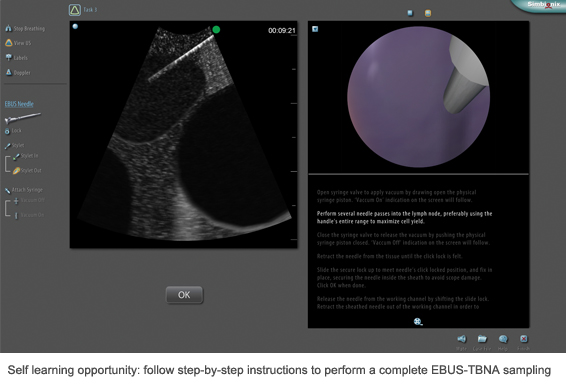
Task: Click the Task 3 triangle icon
Action: pyautogui.click(x=75, y=10)
